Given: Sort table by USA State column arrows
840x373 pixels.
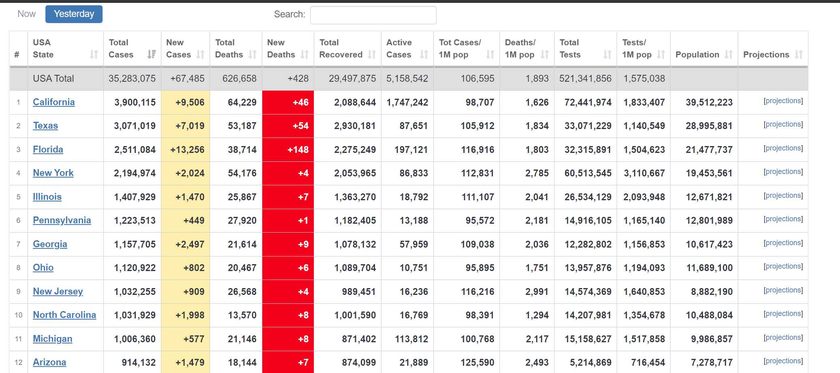Looking at the screenshot, I should coord(94,55).
